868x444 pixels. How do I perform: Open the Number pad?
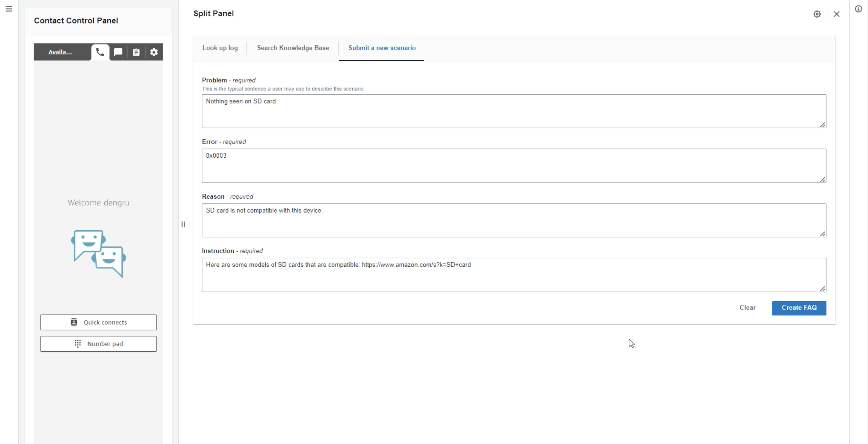[x=98, y=344]
